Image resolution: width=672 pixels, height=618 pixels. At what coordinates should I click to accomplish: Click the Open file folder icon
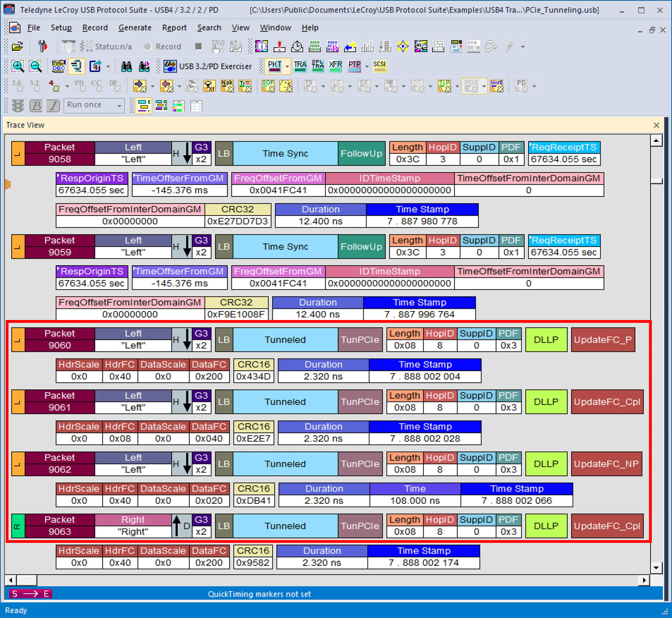(17, 46)
